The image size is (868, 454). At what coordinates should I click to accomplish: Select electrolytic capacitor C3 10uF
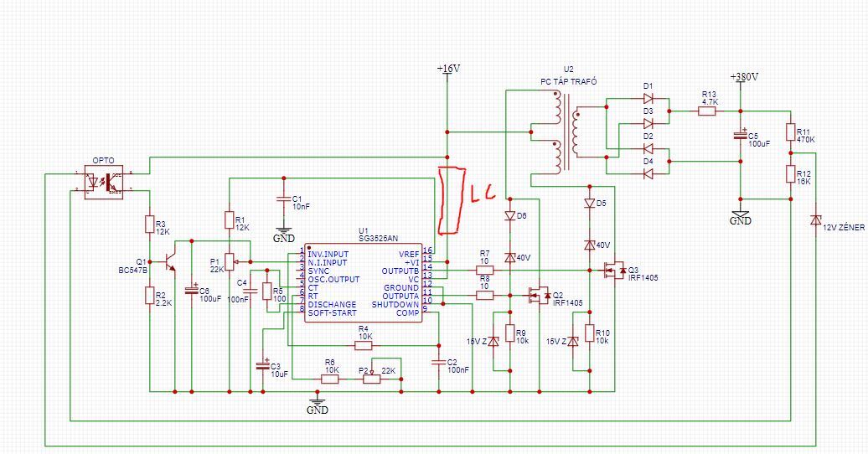coord(263,365)
